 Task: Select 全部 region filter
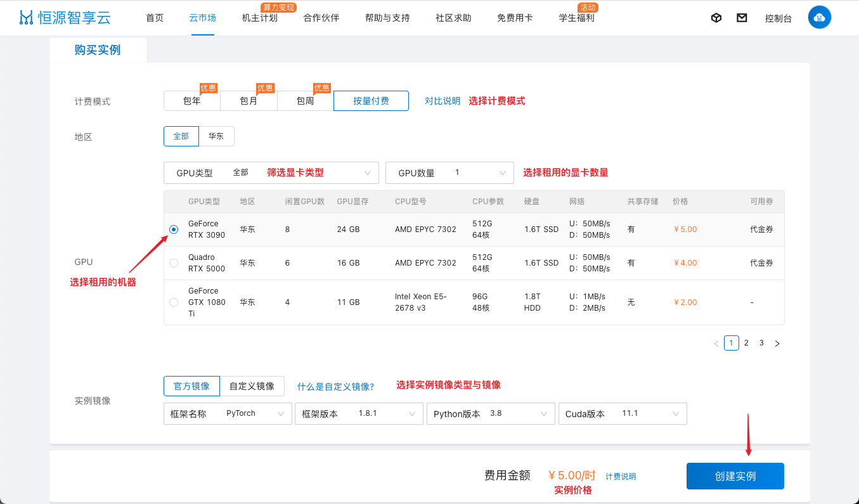tap(181, 136)
